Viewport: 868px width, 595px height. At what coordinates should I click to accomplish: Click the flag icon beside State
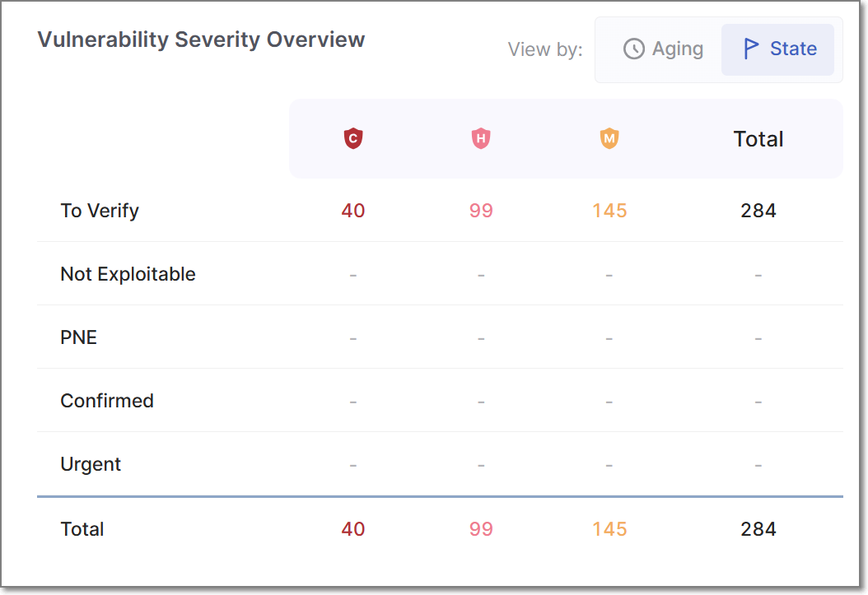tap(751, 49)
